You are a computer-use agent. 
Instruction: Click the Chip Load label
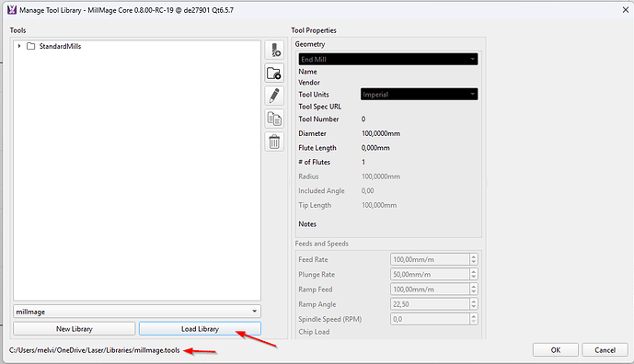click(314, 332)
